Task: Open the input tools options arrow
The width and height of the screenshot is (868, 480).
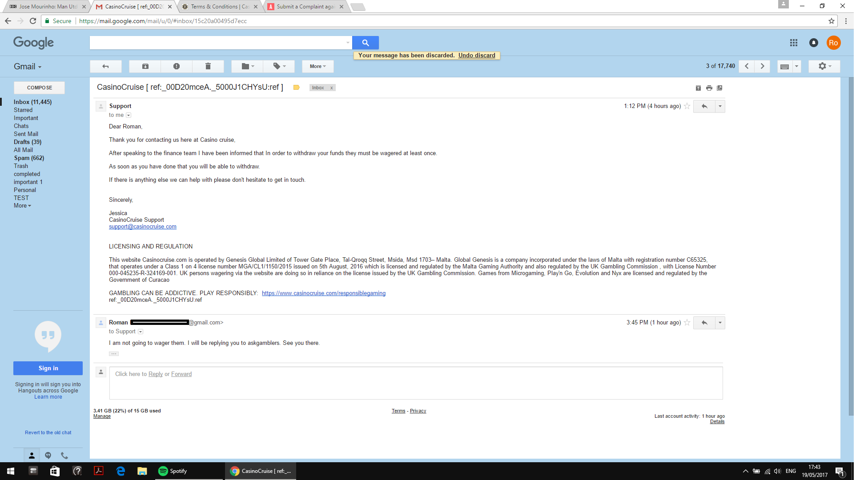Action: click(796, 66)
